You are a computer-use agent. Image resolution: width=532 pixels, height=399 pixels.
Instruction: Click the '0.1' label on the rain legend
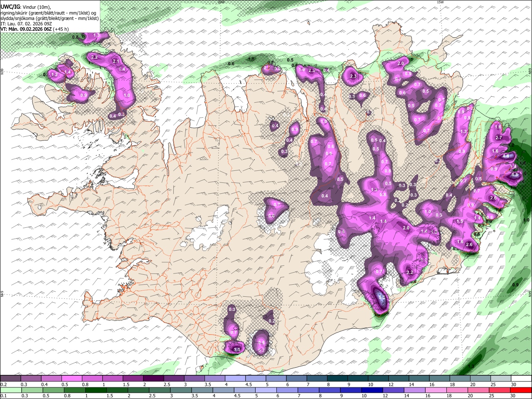[x=3, y=396]
